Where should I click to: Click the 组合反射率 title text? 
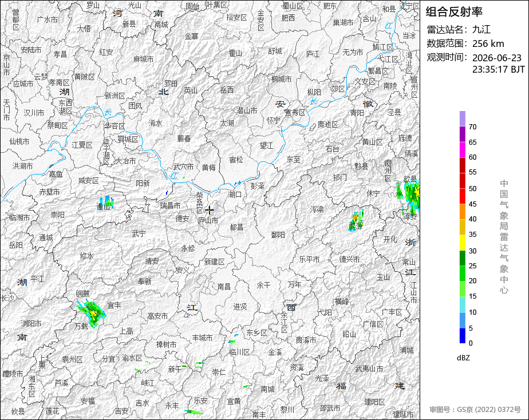[454, 12]
